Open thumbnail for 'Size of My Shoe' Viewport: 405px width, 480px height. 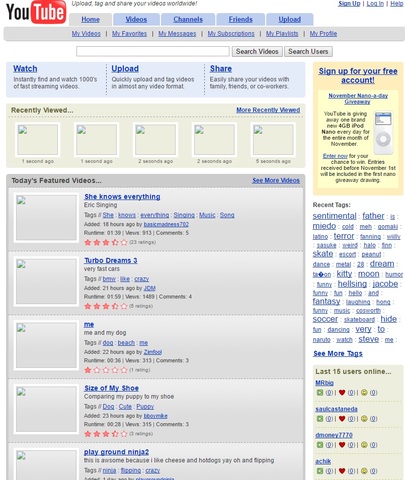point(46,409)
